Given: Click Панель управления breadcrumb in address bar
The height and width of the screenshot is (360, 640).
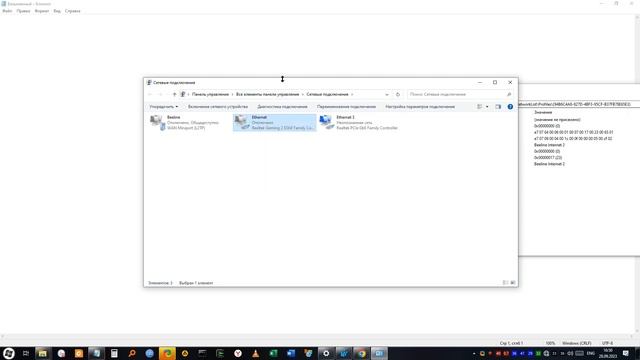Looking at the screenshot, I should tap(210, 94).
